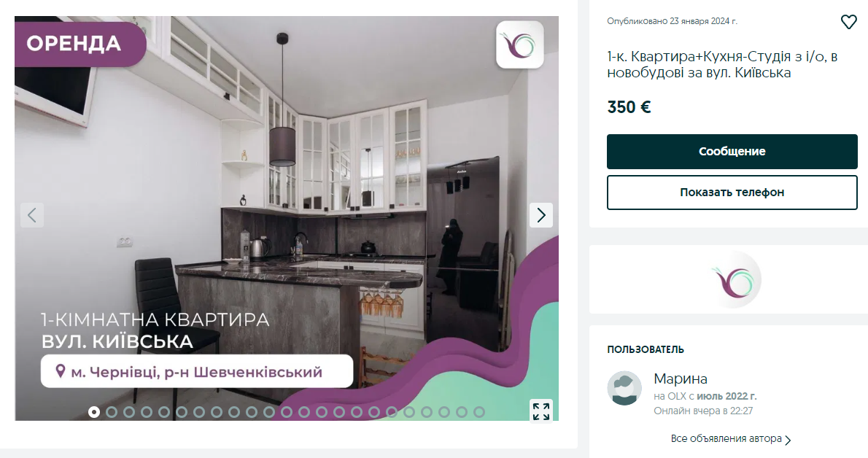Viewport: 868px width, 458px height.
Task: Click the Сообщение button
Action: click(x=732, y=152)
